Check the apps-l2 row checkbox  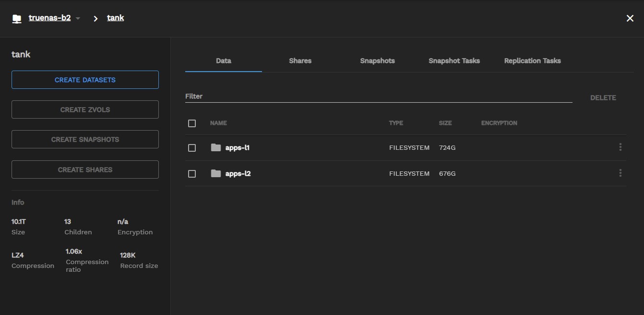192,174
